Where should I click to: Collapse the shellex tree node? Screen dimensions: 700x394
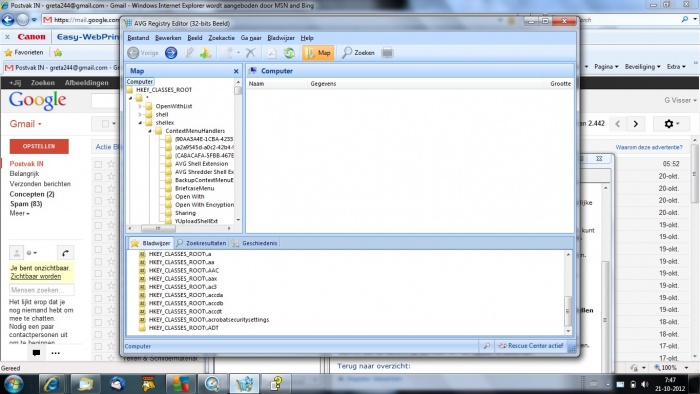pyautogui.click(x=140, y=123)
